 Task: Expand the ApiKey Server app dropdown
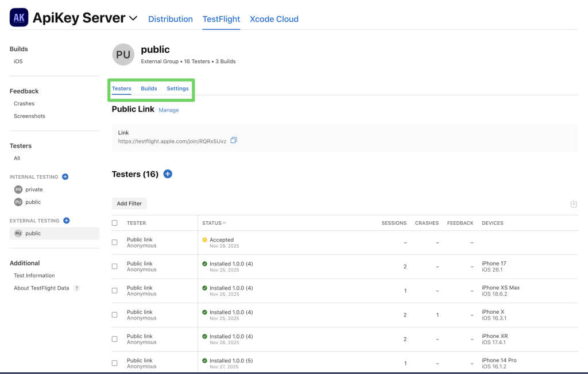(133, 18)
